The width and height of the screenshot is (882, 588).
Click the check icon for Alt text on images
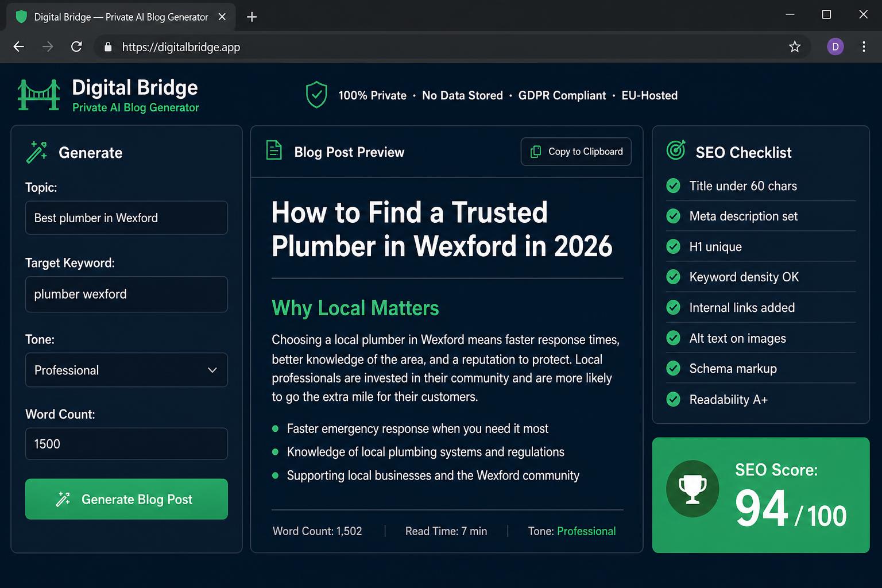[673, 338]
